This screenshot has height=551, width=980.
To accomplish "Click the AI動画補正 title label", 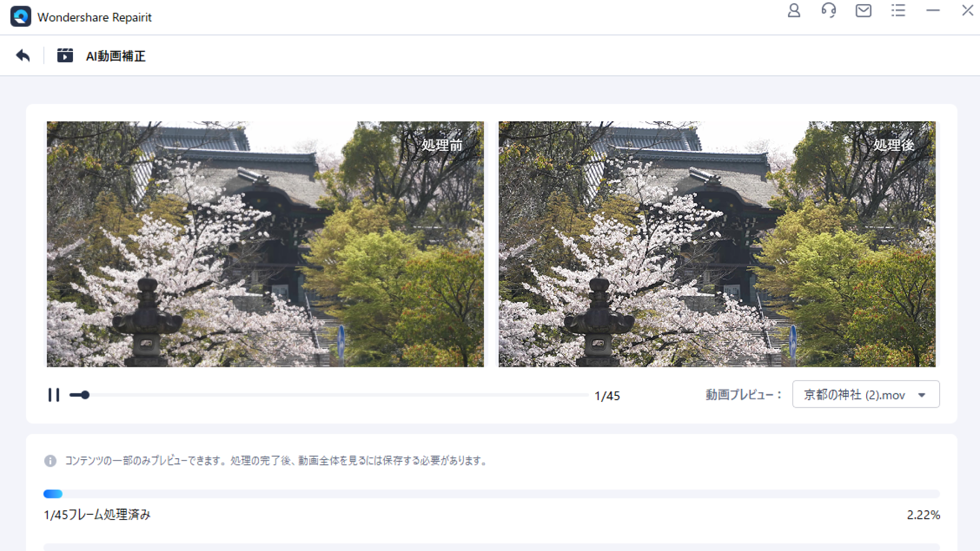I will point(116,56).
